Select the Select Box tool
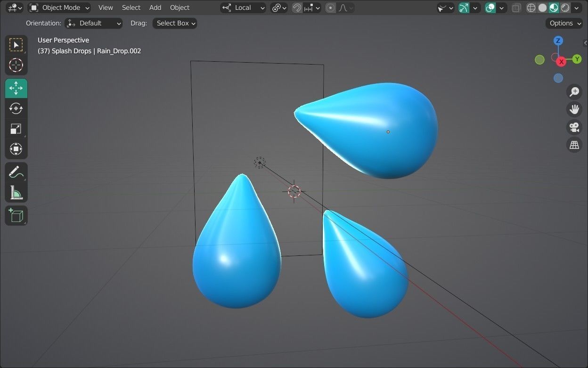The height and width of the screenshot is (368, 588). (x=16, y=45)
